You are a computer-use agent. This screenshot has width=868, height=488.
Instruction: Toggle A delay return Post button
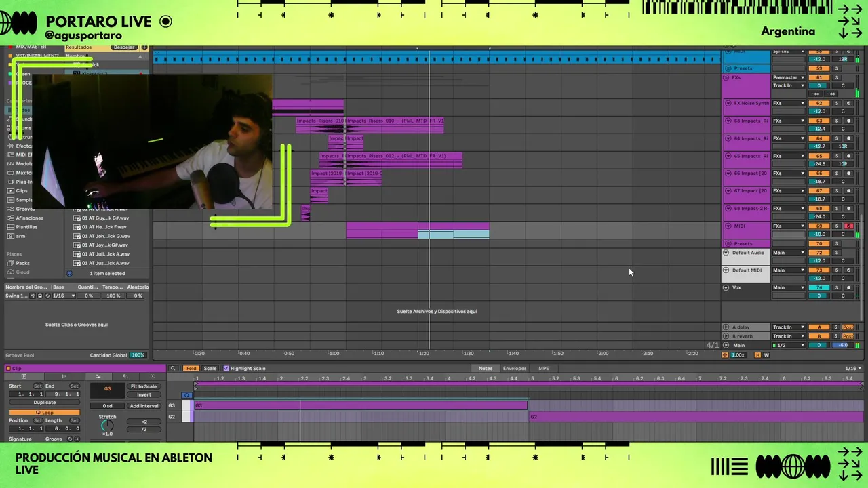tap(848, 327)
